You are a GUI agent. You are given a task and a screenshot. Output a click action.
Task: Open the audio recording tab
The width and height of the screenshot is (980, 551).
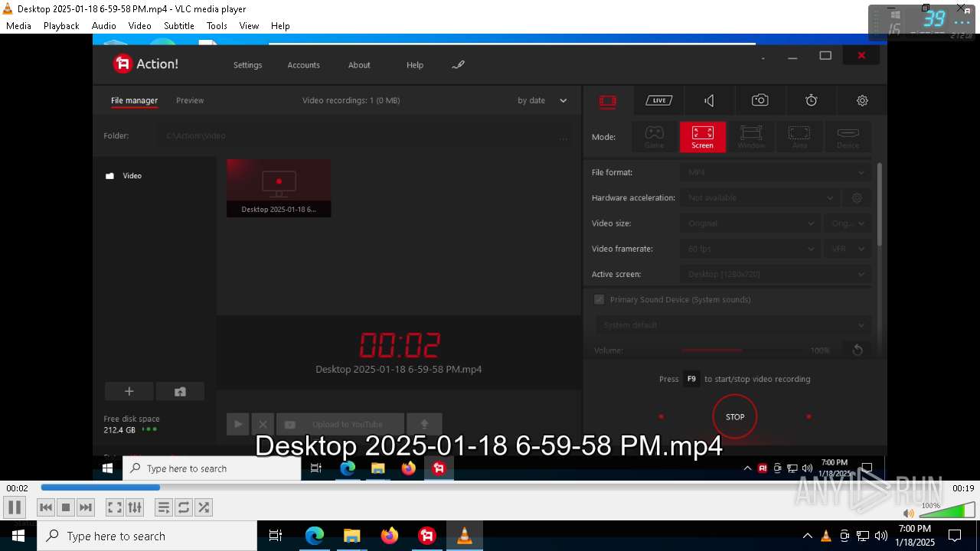point(709,100)
